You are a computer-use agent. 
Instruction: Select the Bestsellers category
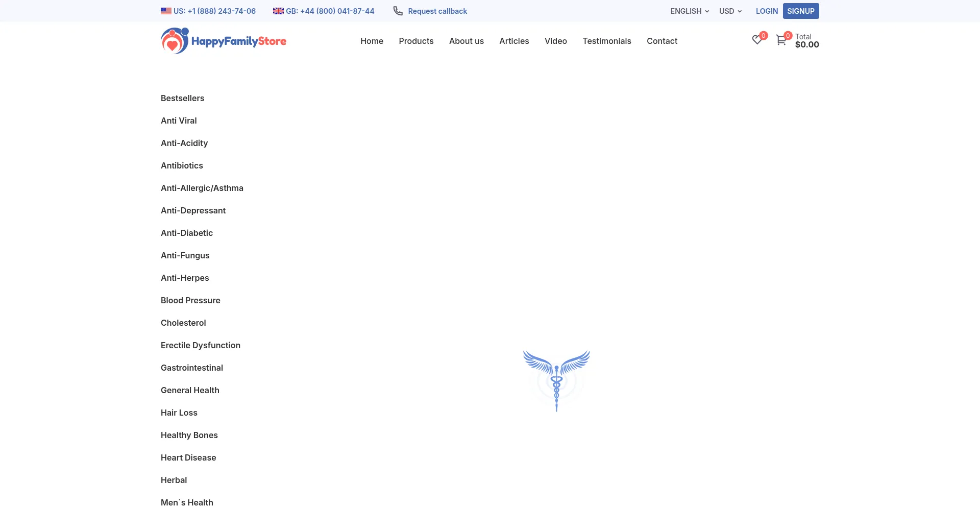(182, 98)
